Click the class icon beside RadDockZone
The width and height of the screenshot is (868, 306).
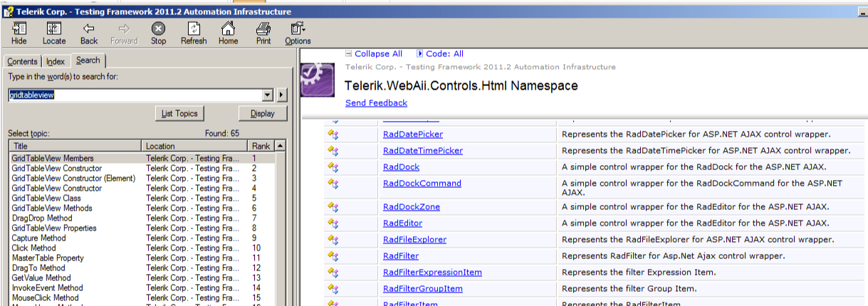click(x=333, y=207)
